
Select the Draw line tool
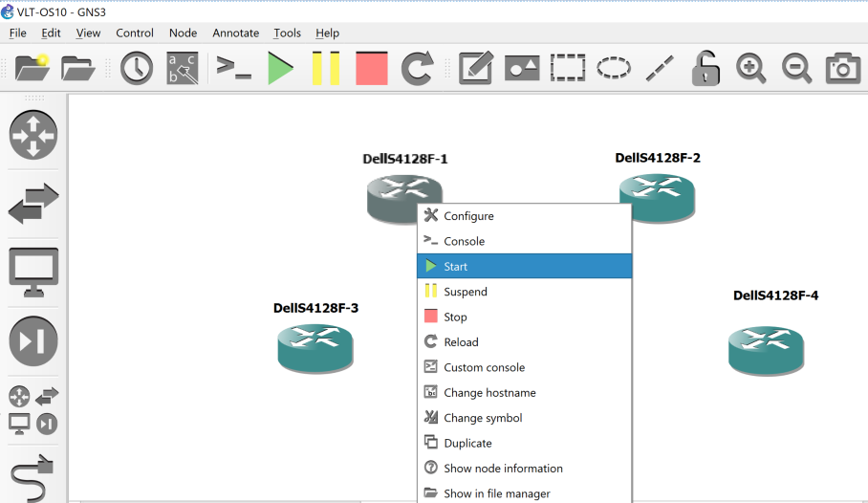tap(660, 68)
